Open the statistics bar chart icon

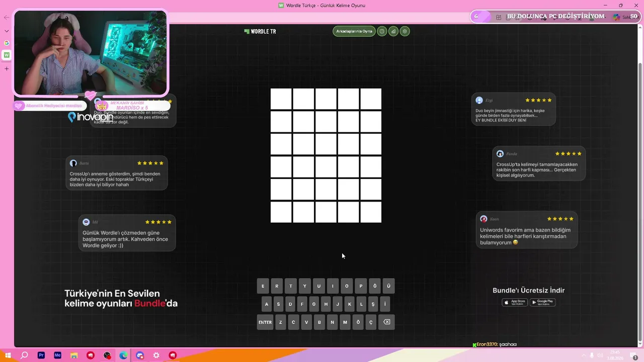[393, 31]
